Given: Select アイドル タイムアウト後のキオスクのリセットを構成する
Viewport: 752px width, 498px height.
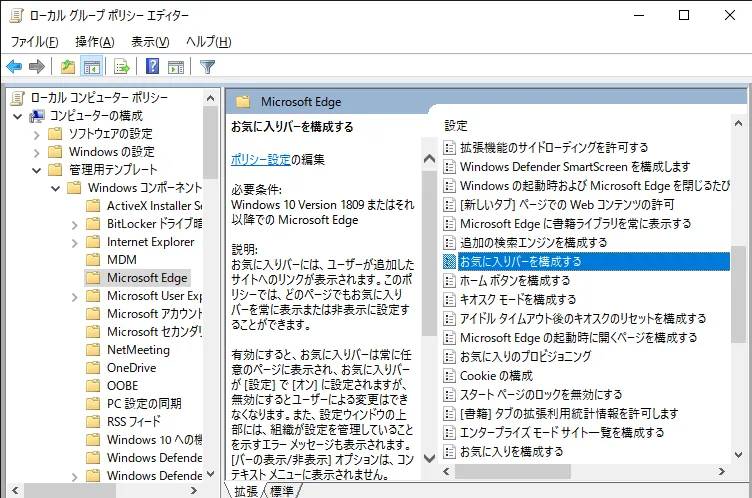Looking at the screenshot, I should (x=583, y=319).
